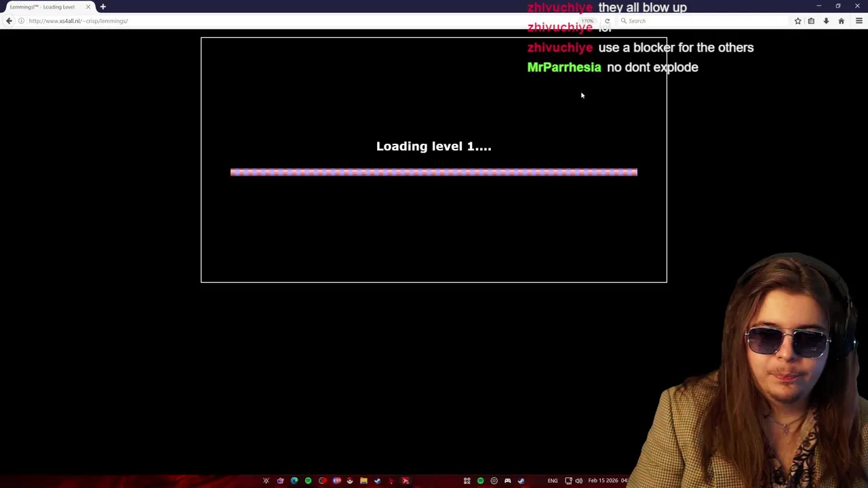This screenshot has height=488, width=868.
Task: Open Microsoft Edge from taskbar
Action: click(294, 481)
